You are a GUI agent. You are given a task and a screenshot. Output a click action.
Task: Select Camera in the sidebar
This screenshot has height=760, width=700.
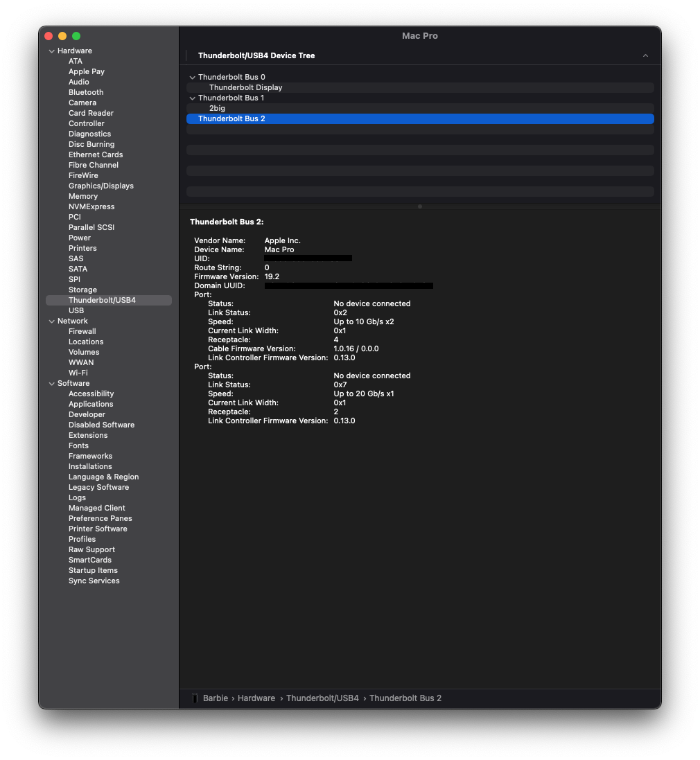click(x=82, y=103)
